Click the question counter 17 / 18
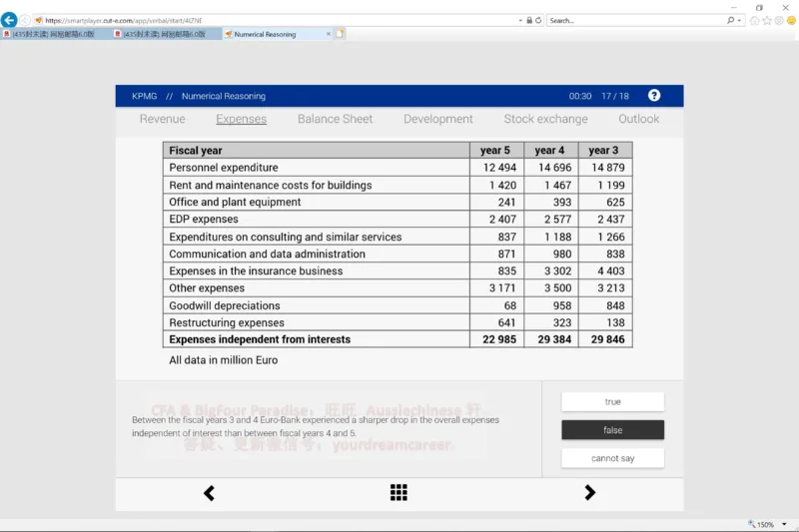Image resolution: width=799 pixels, height=532 pixels. (x=615, y=96)
